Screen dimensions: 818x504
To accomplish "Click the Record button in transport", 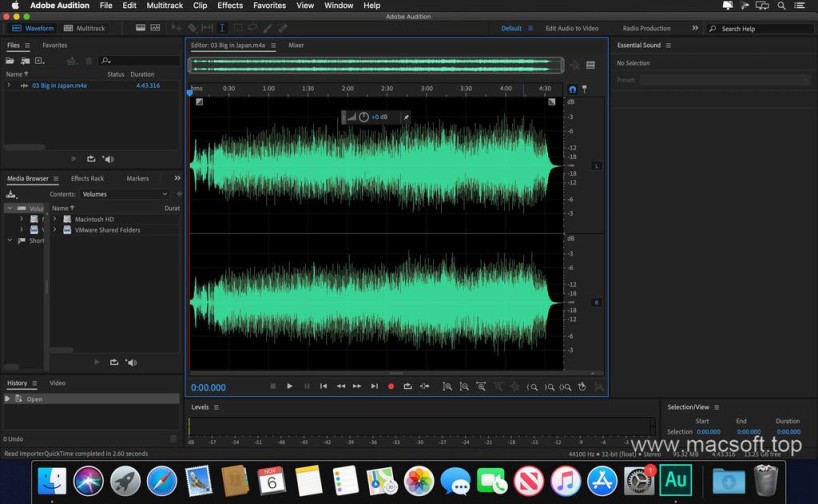I will pos(391,386).
